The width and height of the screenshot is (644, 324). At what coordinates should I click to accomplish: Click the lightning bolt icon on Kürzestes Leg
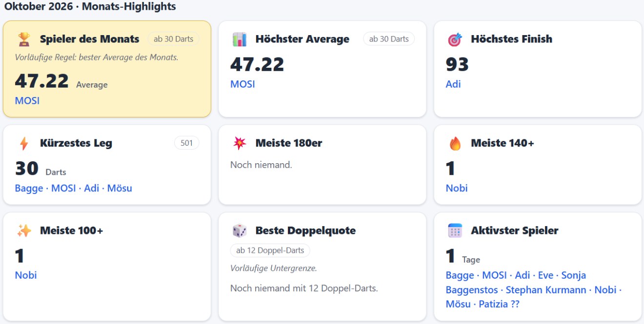point(24,143)
